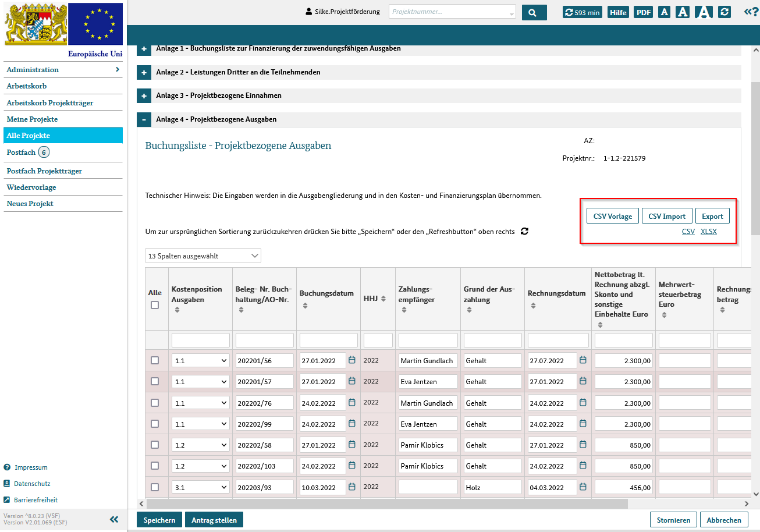Viewport: 760px width, 532px height.
Task: Click the 593 min session refresh button
Action: [582, 12]
